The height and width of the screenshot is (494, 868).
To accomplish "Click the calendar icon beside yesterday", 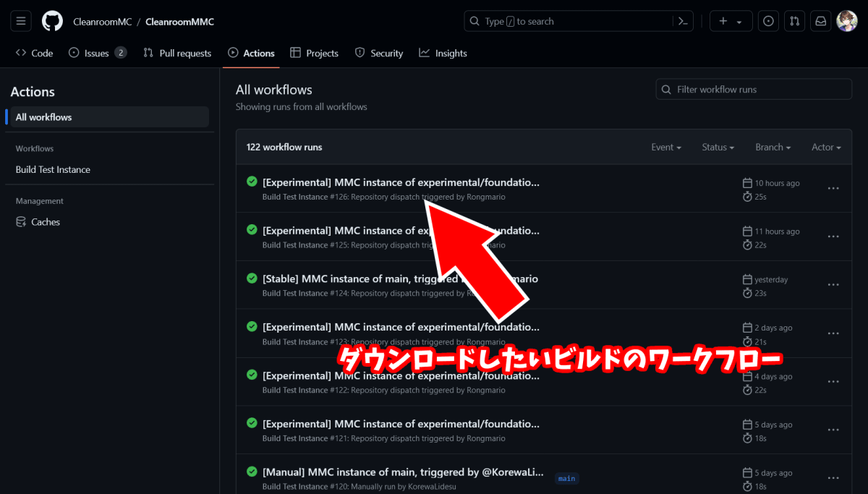I will point(748,279).
